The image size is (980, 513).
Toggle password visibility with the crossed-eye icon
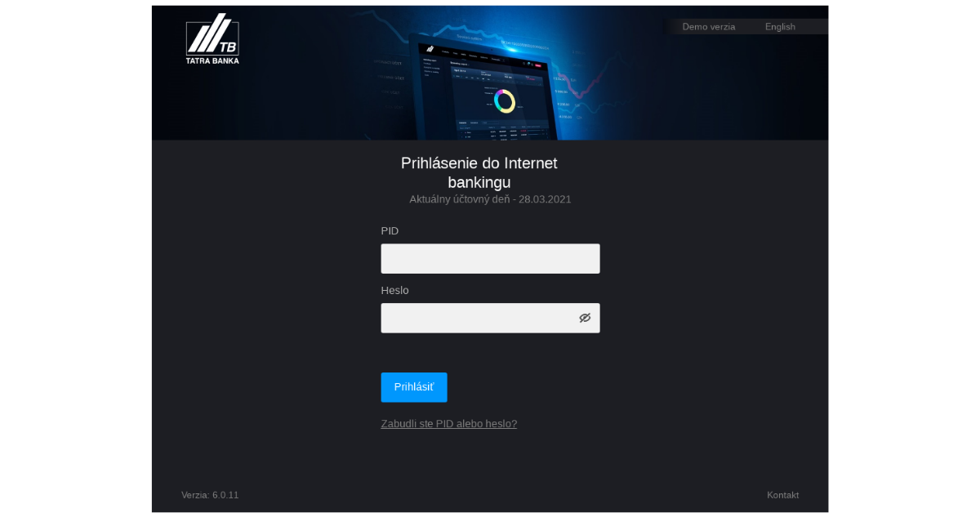[x=585, y=318]
